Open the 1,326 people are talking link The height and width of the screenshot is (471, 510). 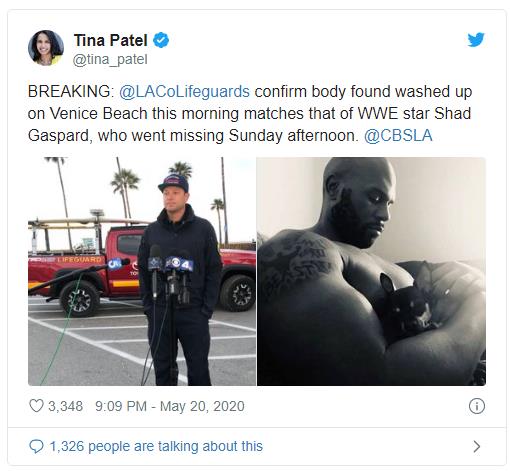156,446
